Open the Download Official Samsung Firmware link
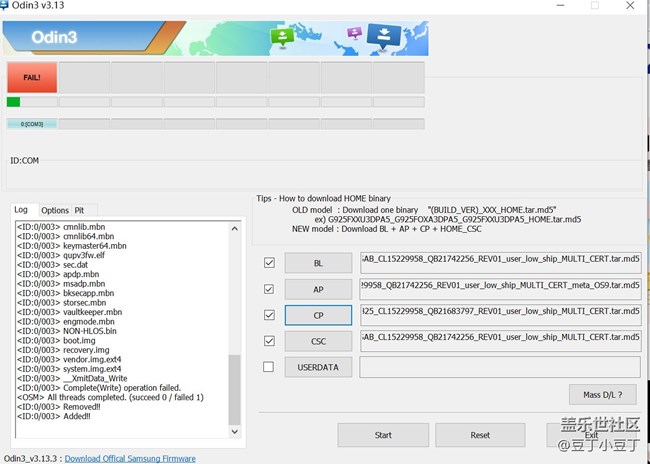The image size is (650, 464). (x=130, y=458)
